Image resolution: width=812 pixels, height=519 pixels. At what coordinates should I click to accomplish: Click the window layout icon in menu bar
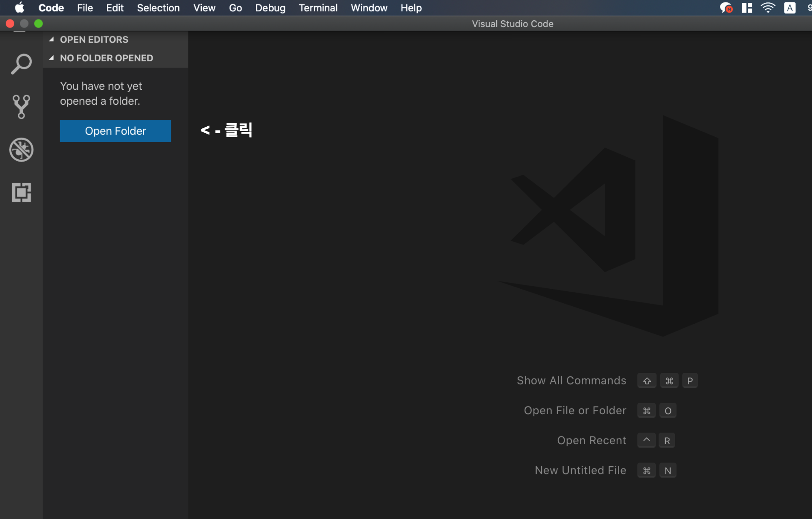coord(747,8)
